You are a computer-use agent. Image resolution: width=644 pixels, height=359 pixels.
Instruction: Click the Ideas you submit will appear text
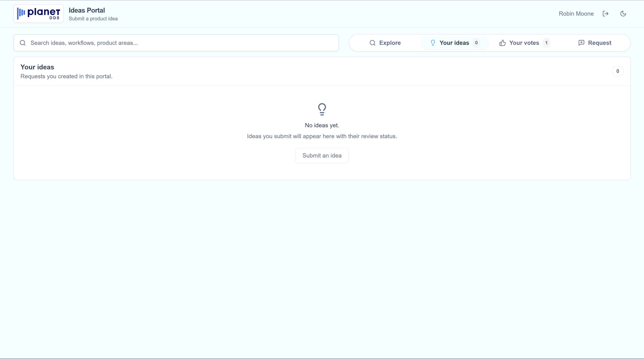click(x=322, y=136)
